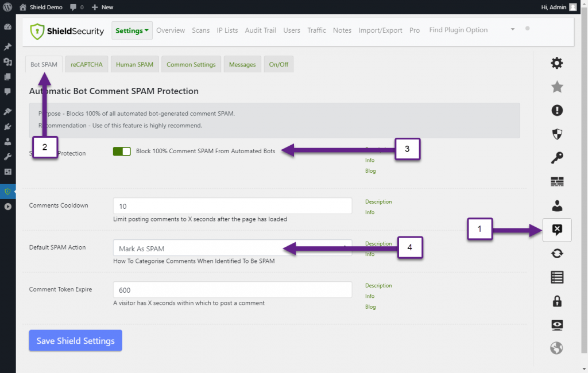The height and width of the screenshot is (373, 588).
Task: Open the lockdown padlock icon
Action: point(556,301)
